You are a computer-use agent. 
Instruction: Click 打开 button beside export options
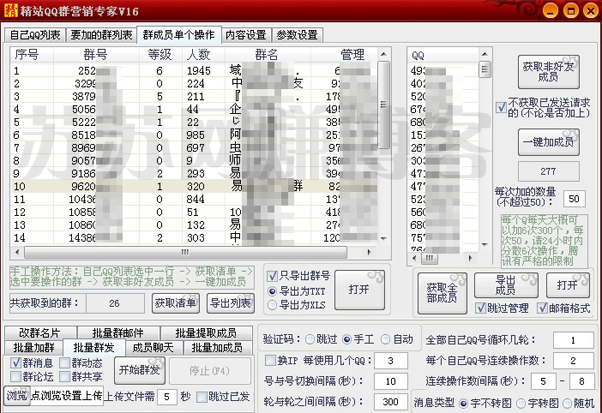(x=359, y=290)
